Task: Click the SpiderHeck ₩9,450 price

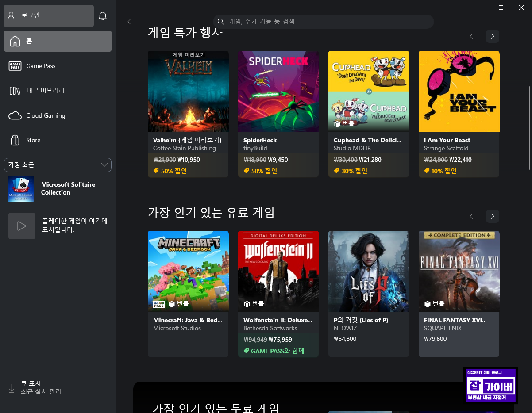Action: (x=278, y=160)
